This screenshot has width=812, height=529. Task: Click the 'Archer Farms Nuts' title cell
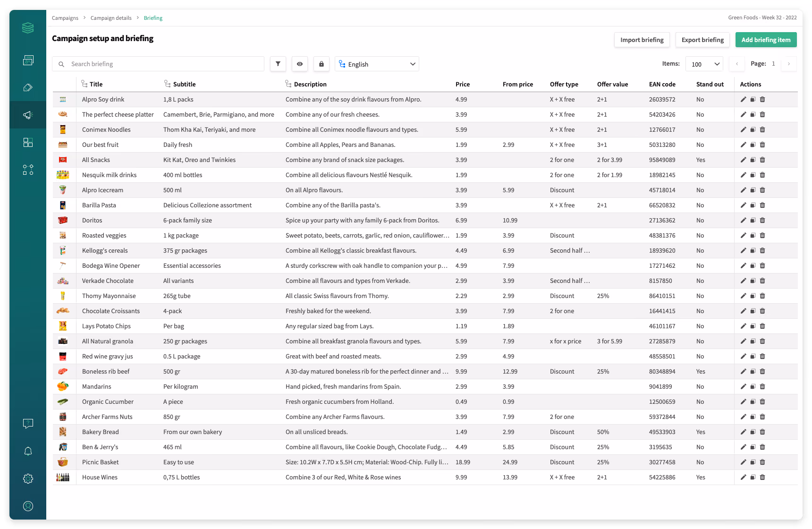[x=107, y=417]
